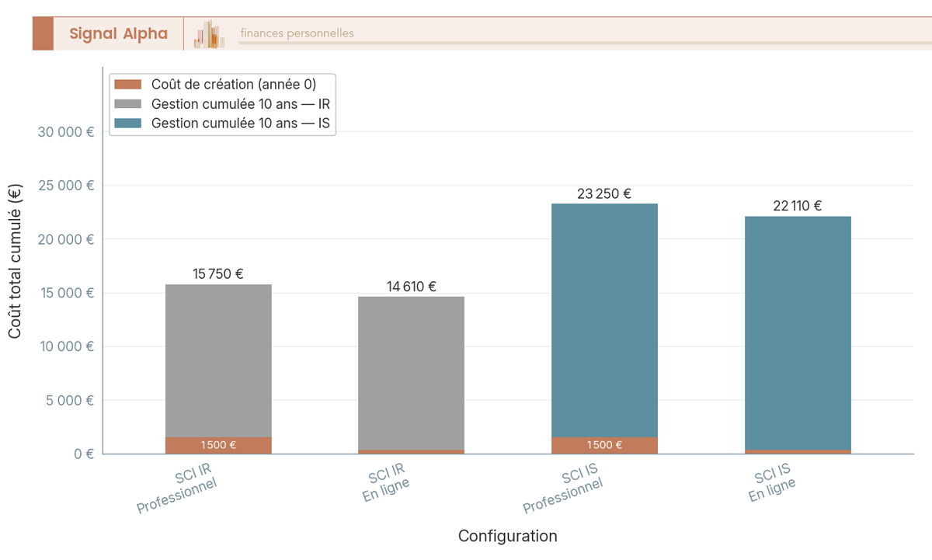Click the Signal Alpha title

point(116,33)
